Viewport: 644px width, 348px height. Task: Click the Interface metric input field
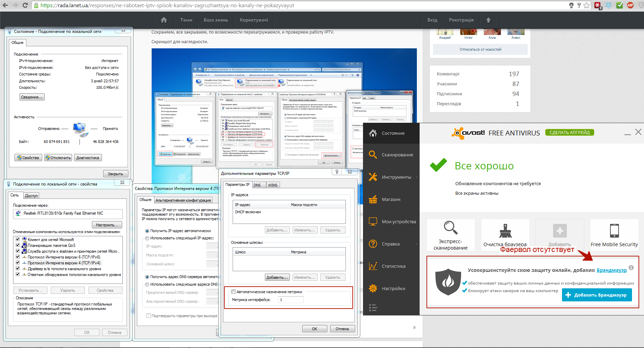[x=290, y=300]
